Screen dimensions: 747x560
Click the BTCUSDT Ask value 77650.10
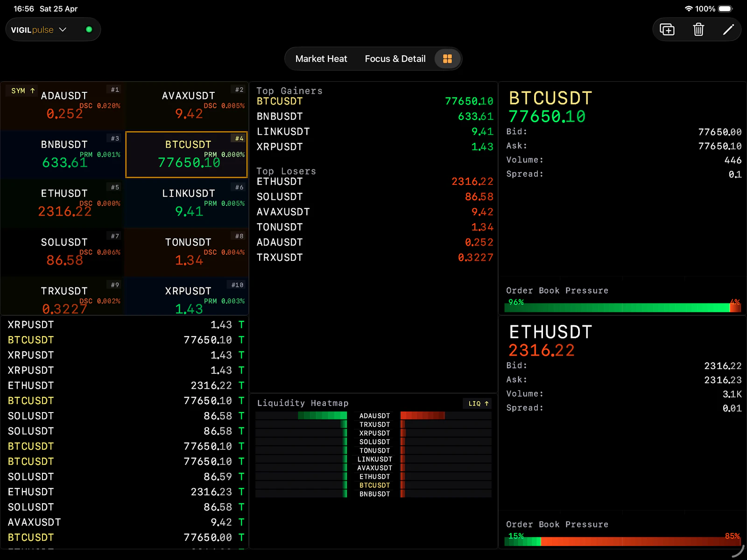(719, 146)
